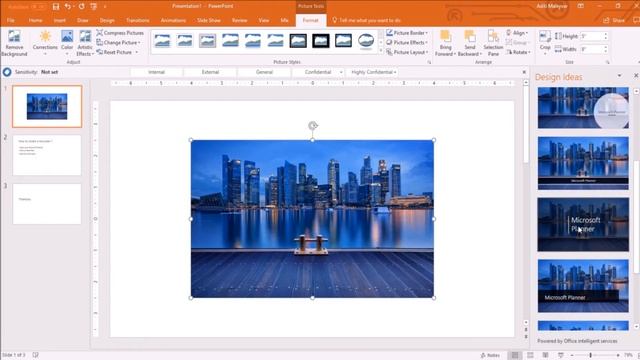Select the Internal sensitivity label
Viewport: 640px width, 360px height.
156,72
